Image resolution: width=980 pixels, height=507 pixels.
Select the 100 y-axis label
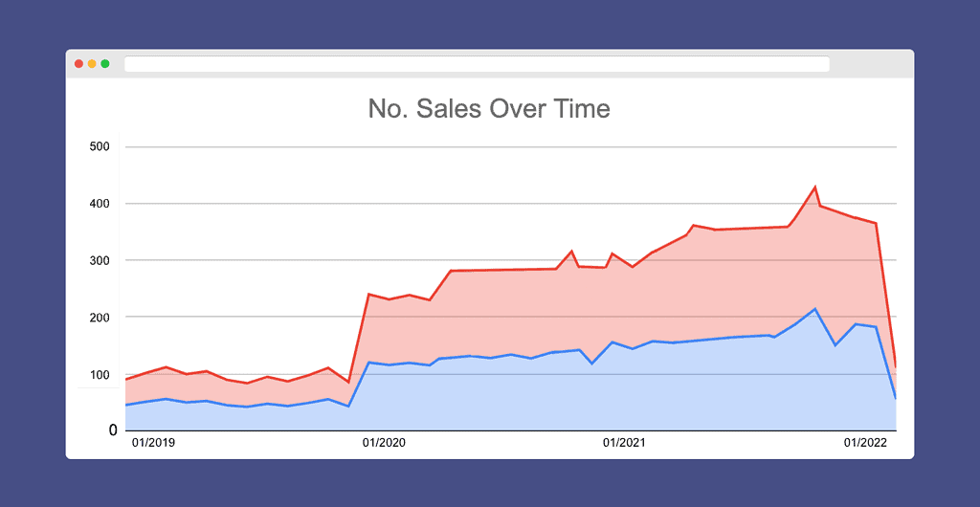point(100,374)
